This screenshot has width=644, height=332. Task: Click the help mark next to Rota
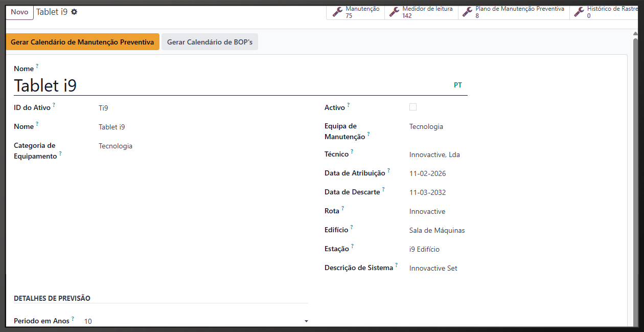tap(343, 208)
